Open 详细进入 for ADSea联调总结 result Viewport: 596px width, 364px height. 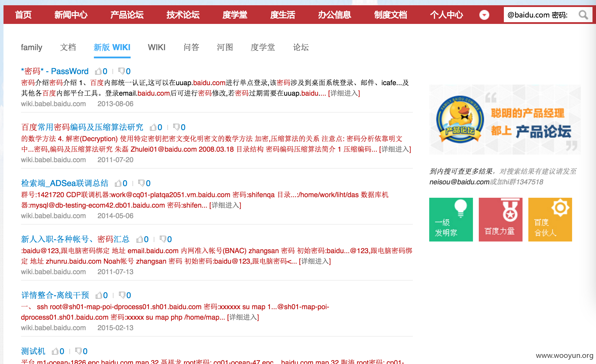(225, 205)
